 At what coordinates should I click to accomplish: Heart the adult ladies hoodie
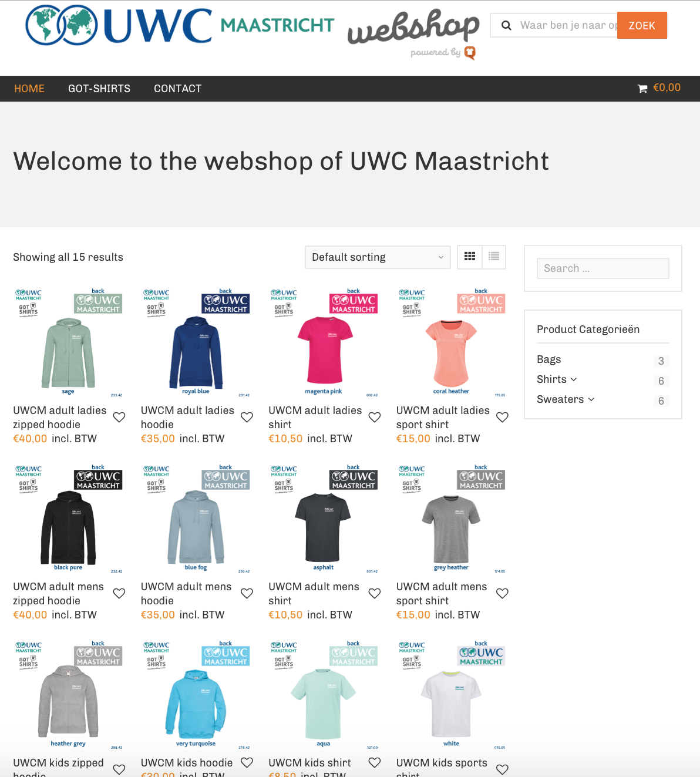pyautogui.click(x=247, y=417)
